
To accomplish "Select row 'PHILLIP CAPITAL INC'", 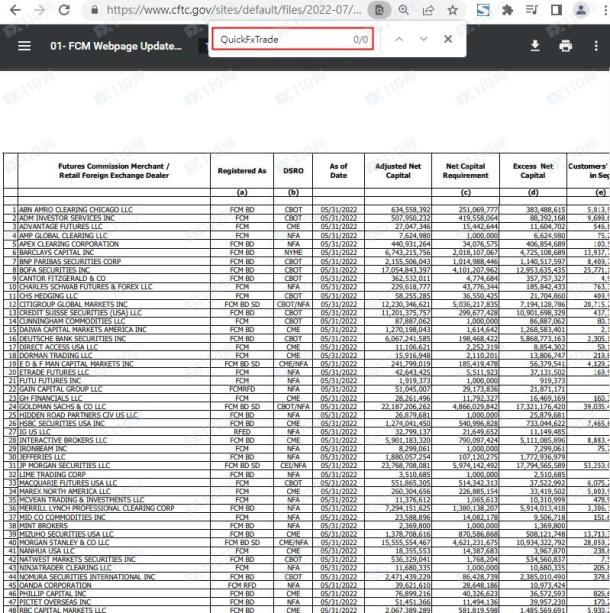I will point(307,593).
